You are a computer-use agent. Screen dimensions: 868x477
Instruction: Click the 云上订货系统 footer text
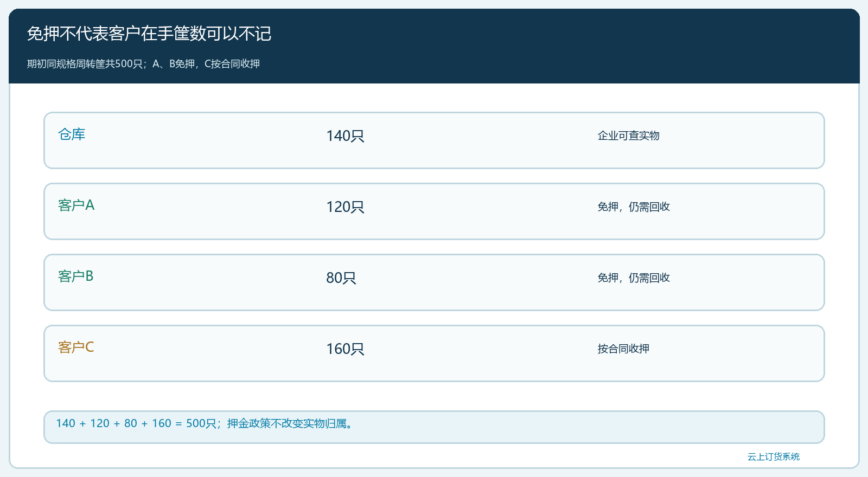774,457
